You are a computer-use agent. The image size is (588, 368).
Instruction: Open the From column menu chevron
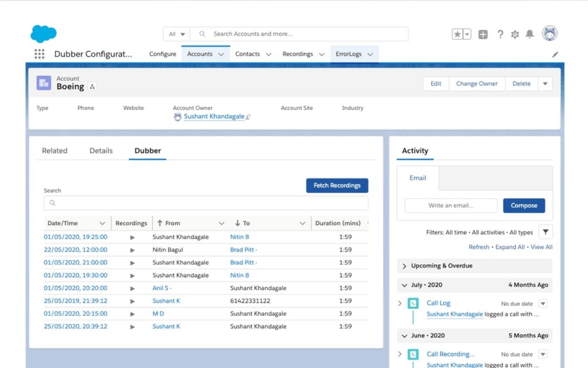pos(222,223)
